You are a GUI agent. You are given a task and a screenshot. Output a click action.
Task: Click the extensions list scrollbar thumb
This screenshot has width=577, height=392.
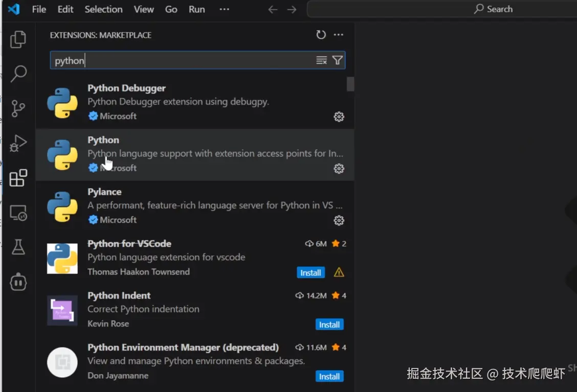(350, 84)
